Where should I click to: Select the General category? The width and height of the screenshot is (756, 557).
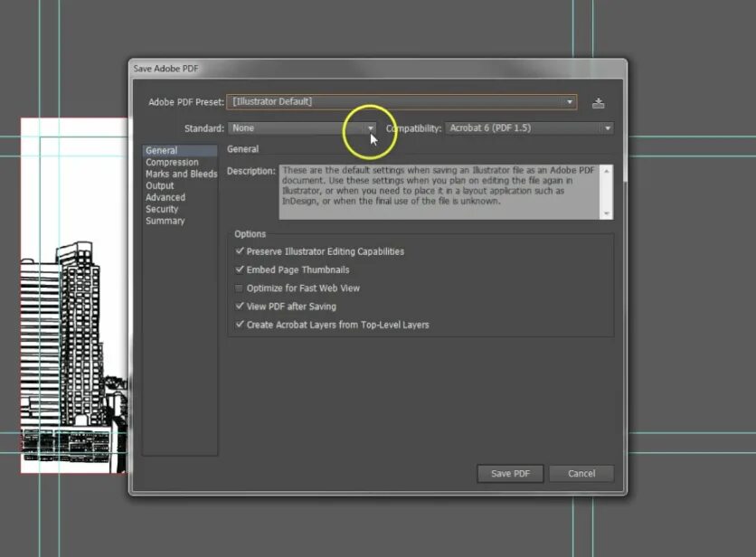point(180,150)
